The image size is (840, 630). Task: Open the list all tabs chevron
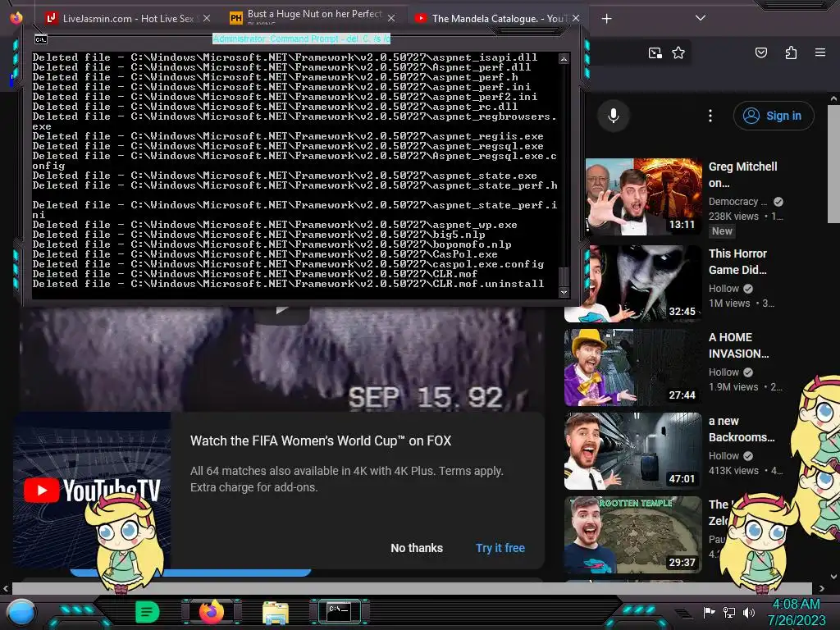[701, 18]
